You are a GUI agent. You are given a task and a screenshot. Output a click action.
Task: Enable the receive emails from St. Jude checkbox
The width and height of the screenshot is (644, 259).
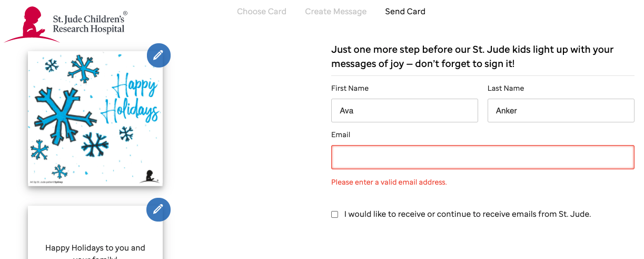[x=335, y=215]
